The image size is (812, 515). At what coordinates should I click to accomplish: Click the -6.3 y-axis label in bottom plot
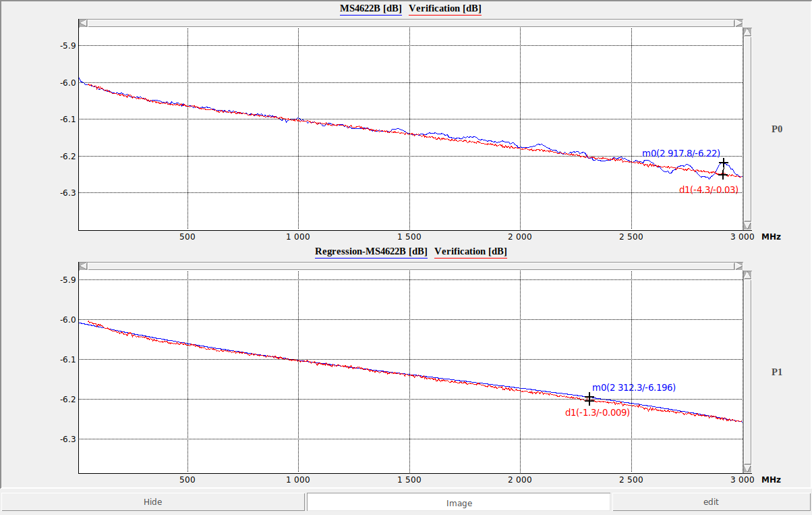click(68, 439)
